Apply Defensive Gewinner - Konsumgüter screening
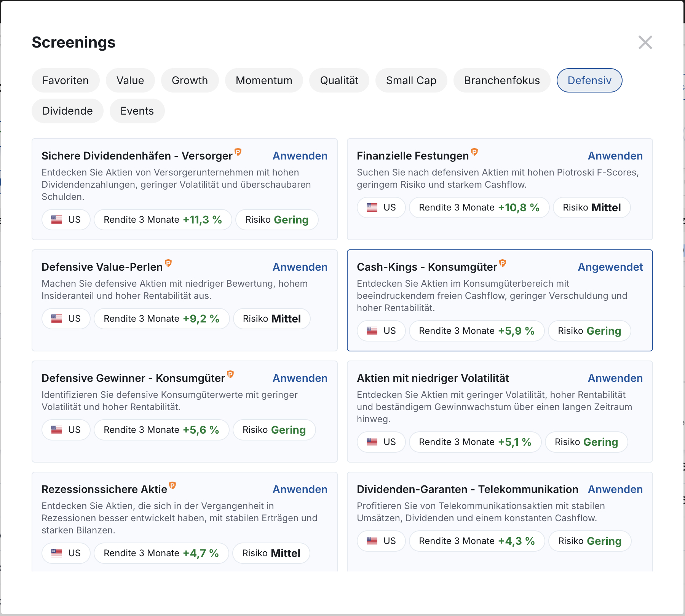 pyautogui.click(x=300, y=378)
